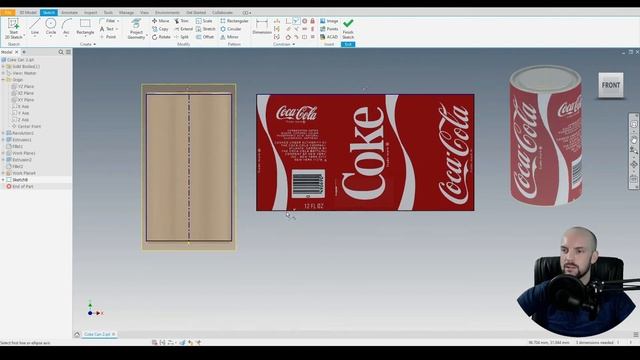Switch to the Sketch ribbon tab
Viewport: 640px width, 360px height.
coord(49,13)
